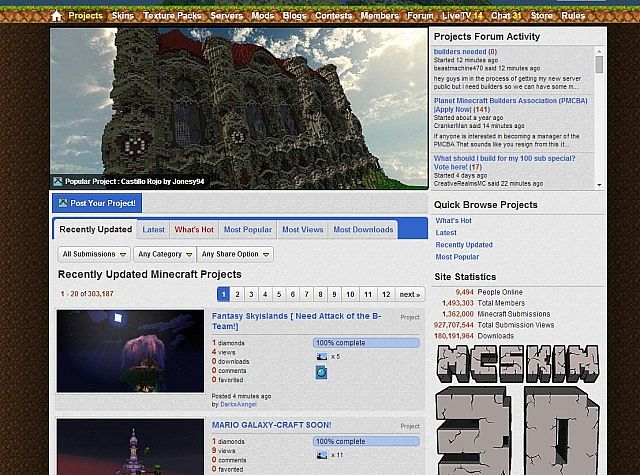The image size is (640, 475).
Task: Go to the home page icon
Action: 57,16
